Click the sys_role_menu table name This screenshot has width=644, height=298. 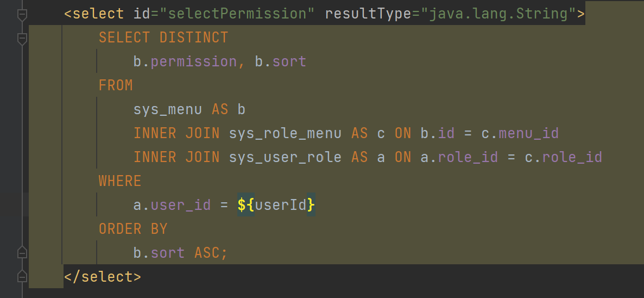[x=285, y=133]
